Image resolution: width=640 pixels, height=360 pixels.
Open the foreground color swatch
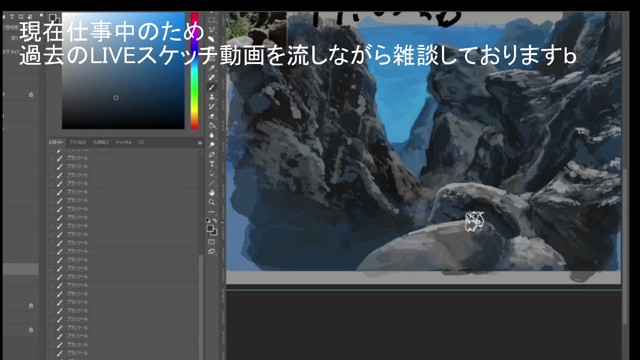pyautogui.click(x=210, y=229)
